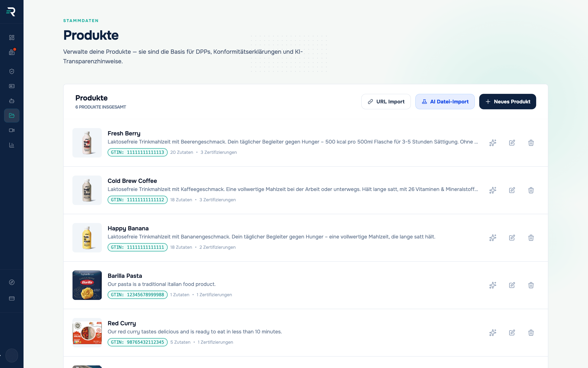Click '2 Zertifizierungen' under Happy Banana
This screenshot has height=368, width=588.
pyautogui.click(x=217, y=247)
